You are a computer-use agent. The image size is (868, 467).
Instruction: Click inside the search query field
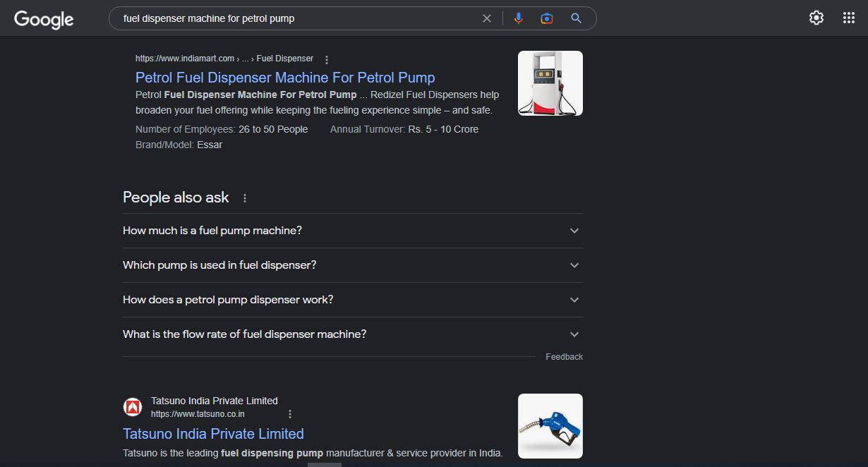tap(296, 18)
